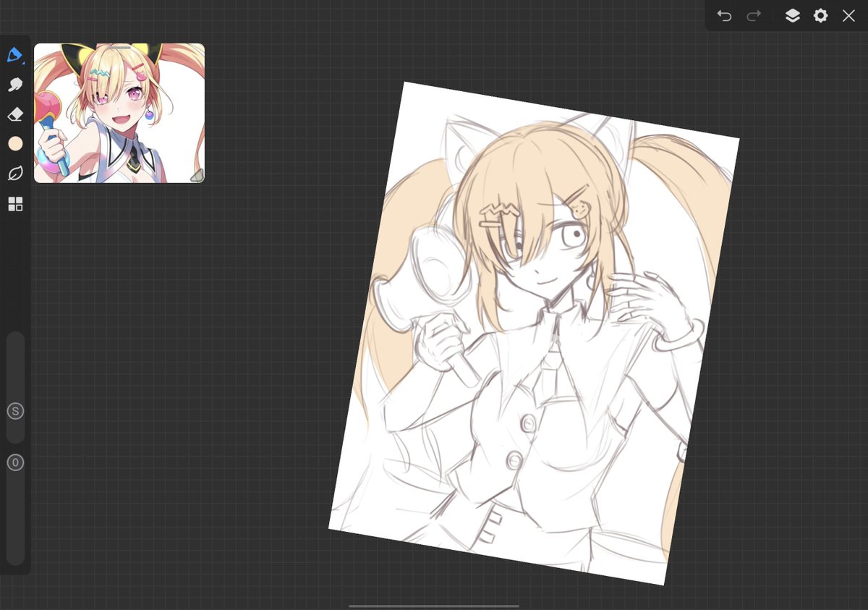
Task: Tap the reference image thumbnail
Action: coord(119,113)
